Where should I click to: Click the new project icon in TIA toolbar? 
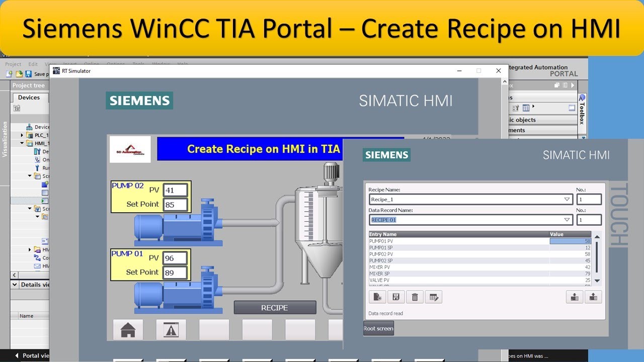pyautogui.click(x=10, y=74)
